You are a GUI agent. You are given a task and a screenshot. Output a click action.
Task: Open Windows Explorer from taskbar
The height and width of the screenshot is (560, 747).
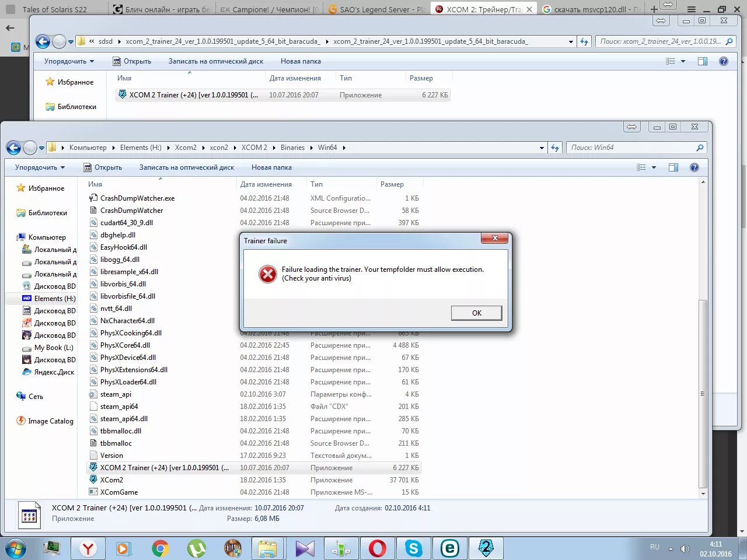click(x=268, y=548)
